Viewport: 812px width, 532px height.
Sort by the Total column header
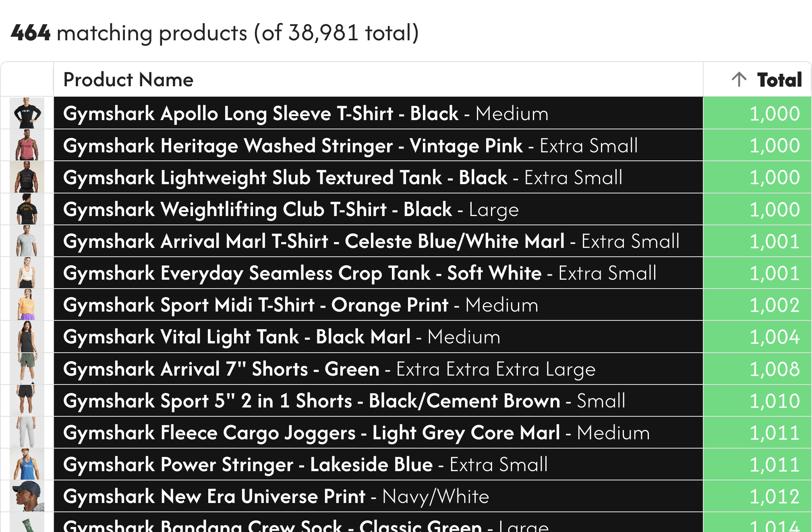point(779,80)
